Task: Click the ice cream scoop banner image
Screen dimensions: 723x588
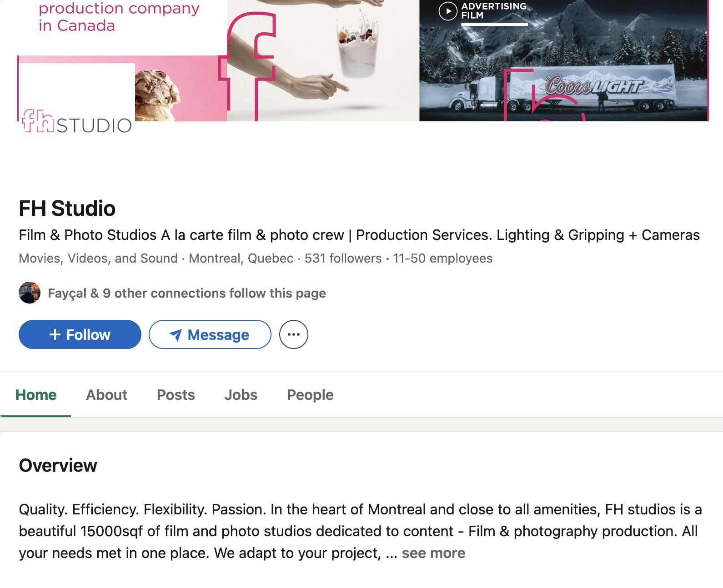Action: 157,95
